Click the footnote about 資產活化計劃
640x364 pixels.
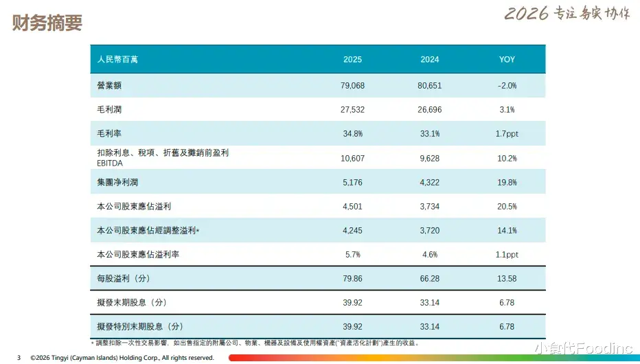click(x=255, y=343)
